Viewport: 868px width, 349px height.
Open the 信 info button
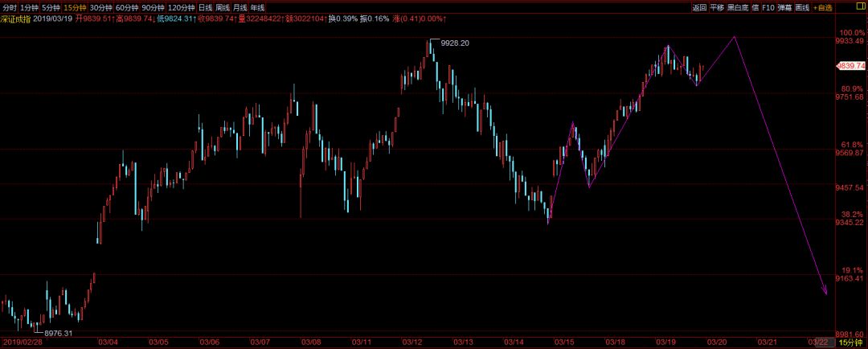point(755,8)
